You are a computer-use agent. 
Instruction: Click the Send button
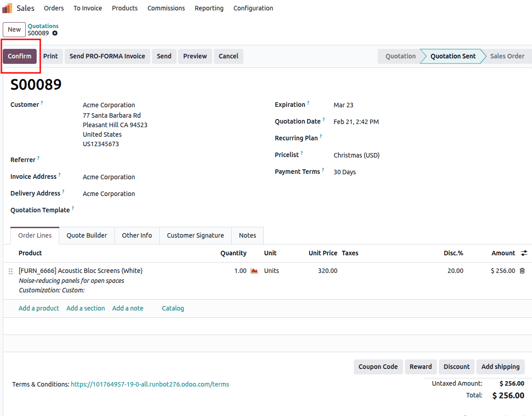tap(164, 57)
